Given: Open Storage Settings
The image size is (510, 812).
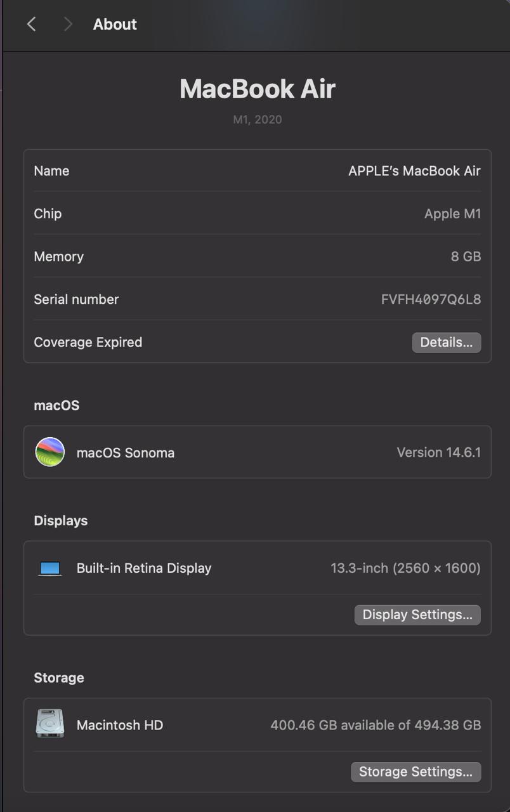Looking at the screenshot, I should pos(416,772).
